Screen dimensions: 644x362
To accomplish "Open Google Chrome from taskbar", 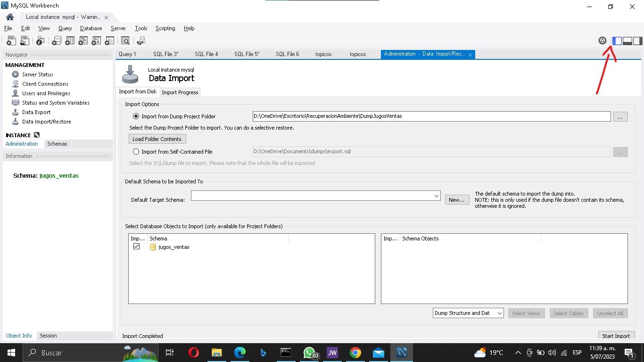I will [355, 353].
